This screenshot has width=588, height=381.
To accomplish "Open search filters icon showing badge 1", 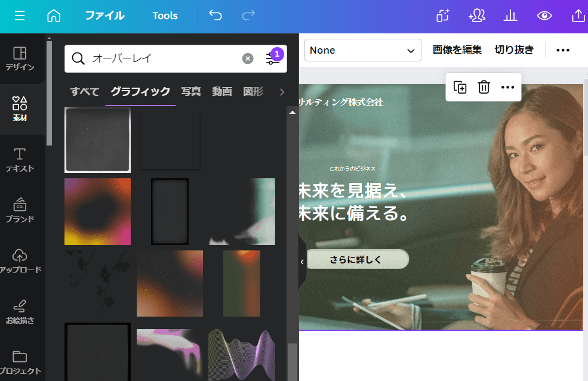I will pos(272,58).
